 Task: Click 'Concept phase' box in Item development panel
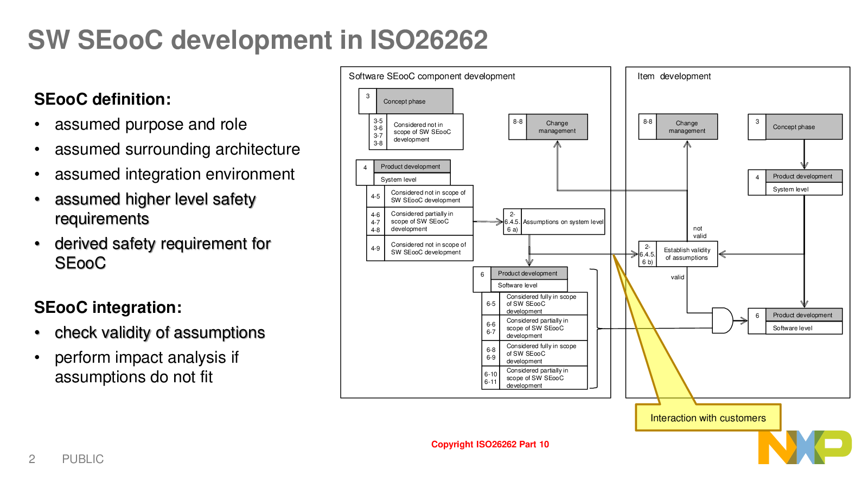pos(795,127)
